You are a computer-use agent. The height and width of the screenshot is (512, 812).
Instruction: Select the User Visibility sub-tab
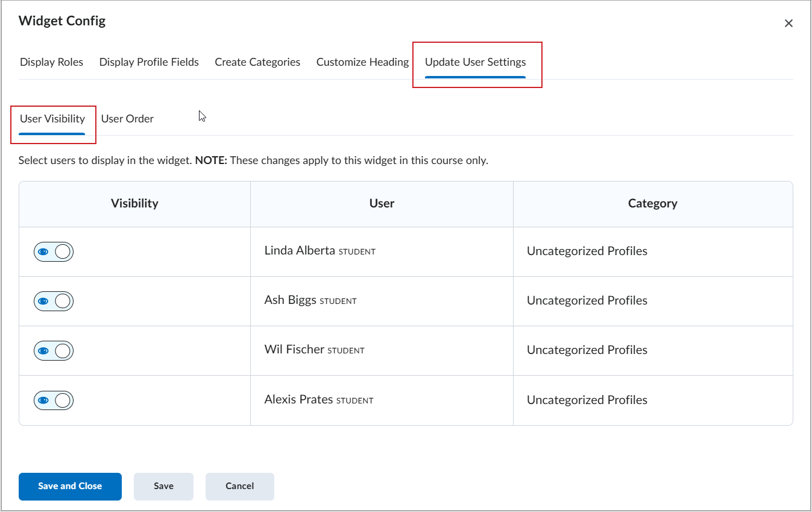coord(52,119)
